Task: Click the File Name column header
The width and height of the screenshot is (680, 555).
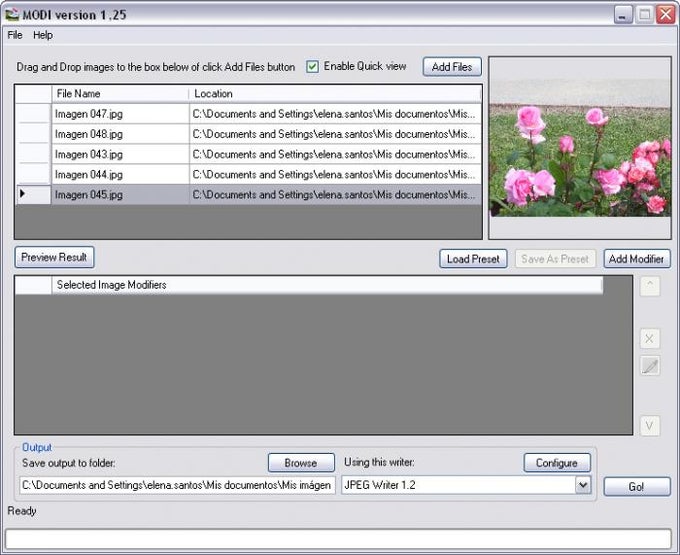Action: (x=120, y=94)
